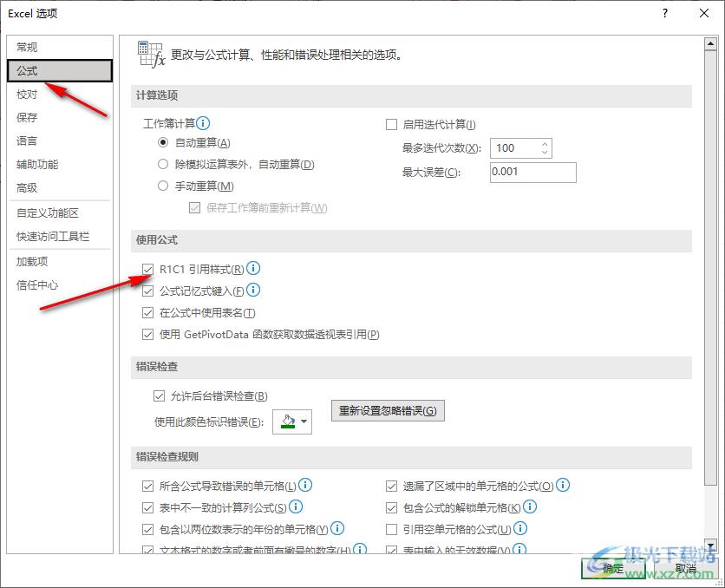Click info icon for 包含公式的解锁单元格

(x=529, y=506)
